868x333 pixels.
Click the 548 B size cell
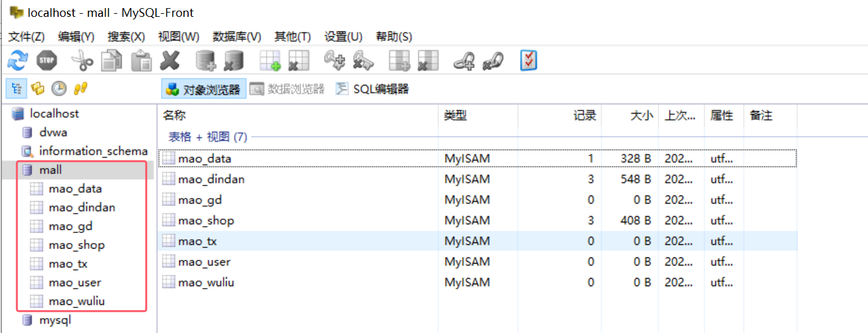(x=636, y=179)
